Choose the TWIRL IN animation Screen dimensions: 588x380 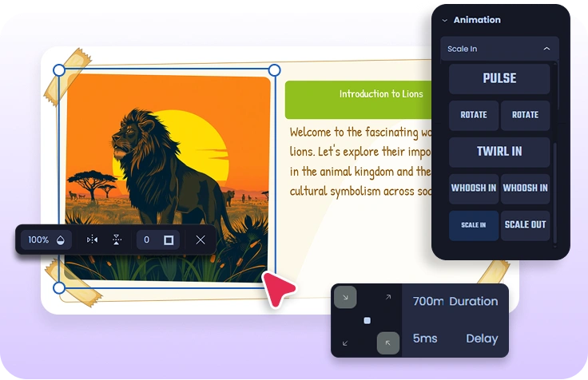tap(499, 152)
